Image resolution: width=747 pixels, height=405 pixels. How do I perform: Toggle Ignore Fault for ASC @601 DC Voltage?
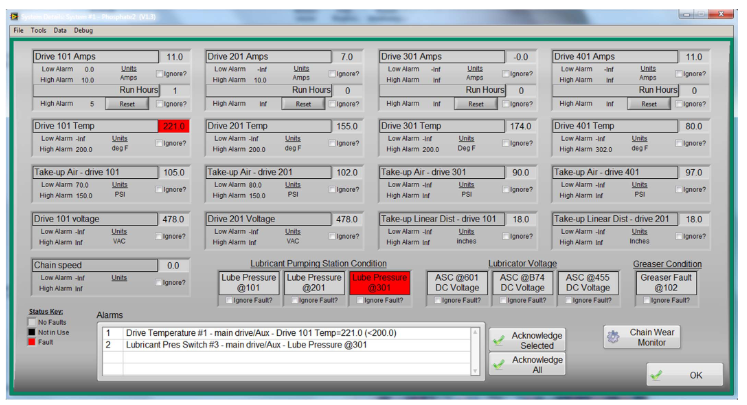[x=437, y=300]
